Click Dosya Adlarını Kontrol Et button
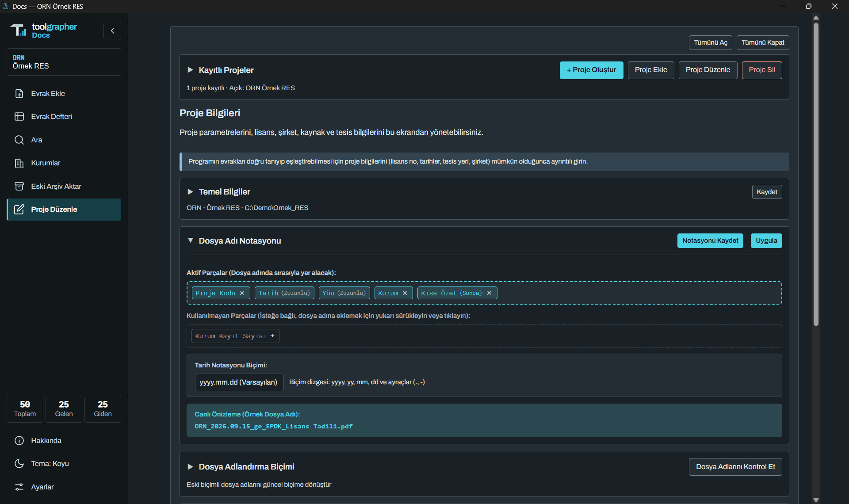Viewport: 849px width, 504px height. (735, 466)
